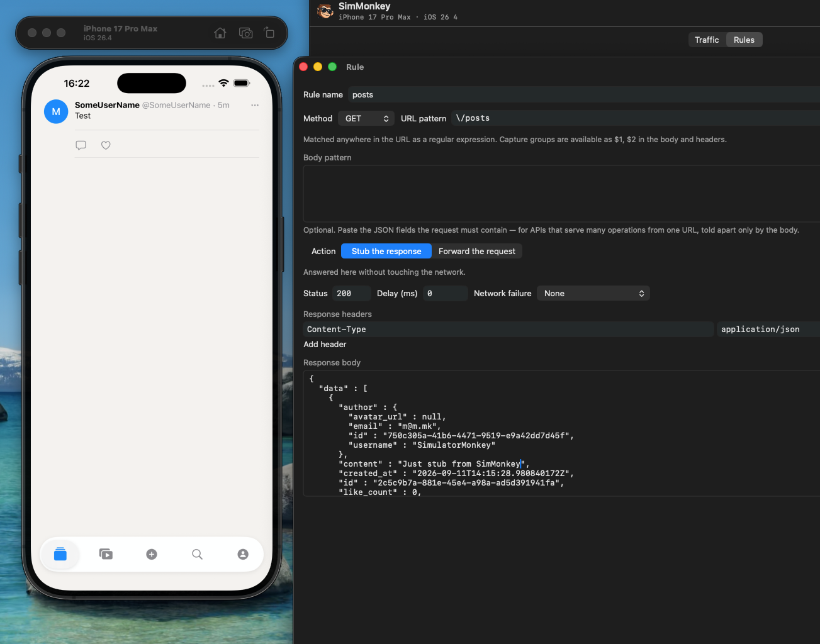Viewport: 820px width, 644px height.
Task: Click inside the empty Body pattern box
Action: click(x=561, y=194)
